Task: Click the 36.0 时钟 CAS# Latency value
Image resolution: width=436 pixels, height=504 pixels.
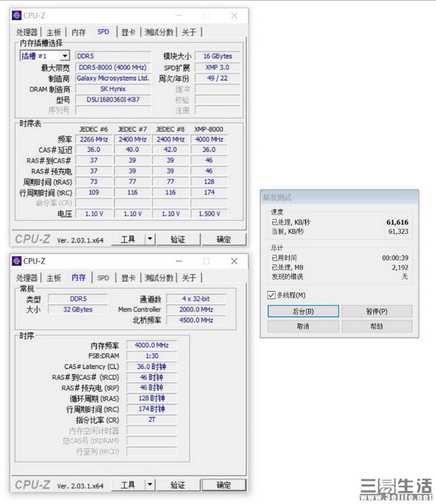Action: pyautogui.click(x=152, y=367)
